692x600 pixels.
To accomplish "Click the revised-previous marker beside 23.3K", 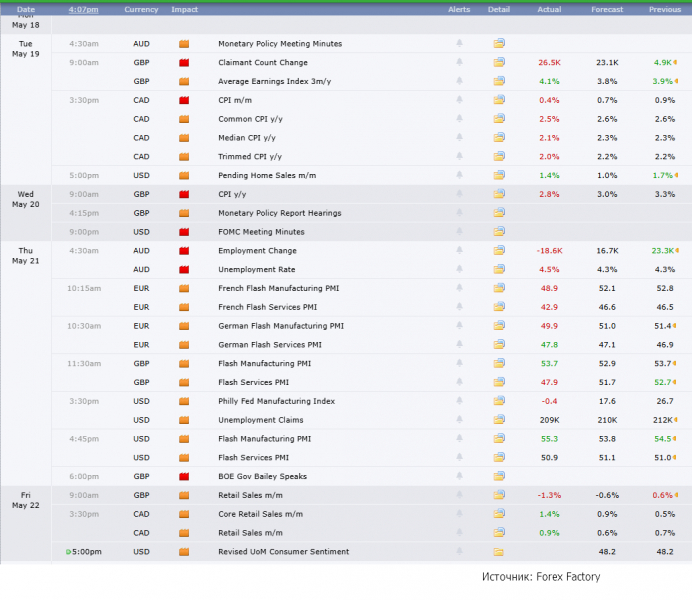I will pos(677,251).
